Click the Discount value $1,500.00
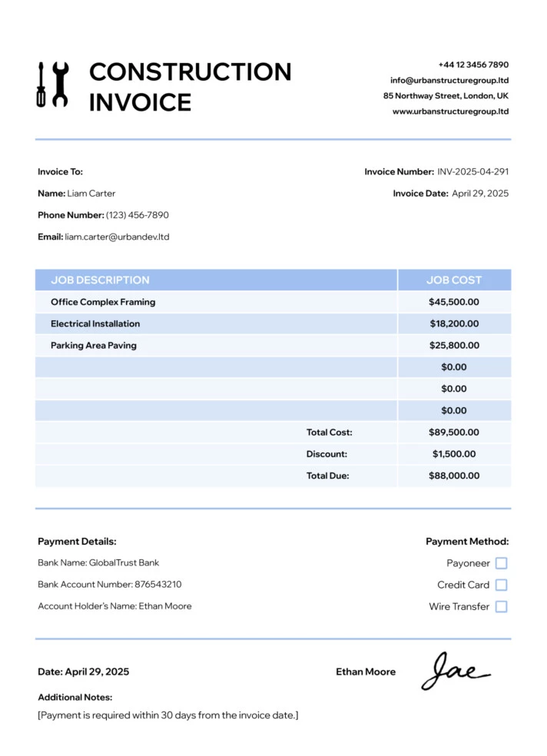This screenshot has width=547, height=756. pos(453,454)
